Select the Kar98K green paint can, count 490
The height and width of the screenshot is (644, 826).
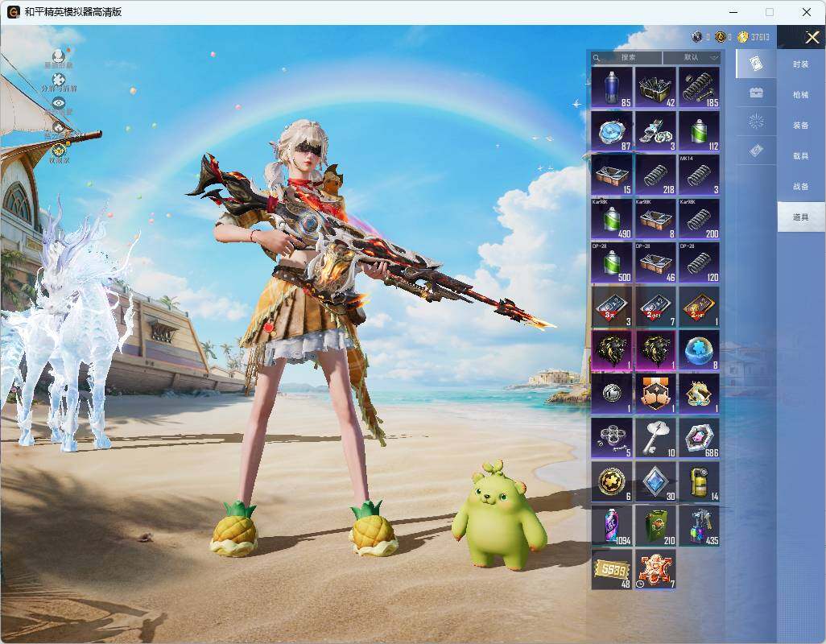click(612, 219)
